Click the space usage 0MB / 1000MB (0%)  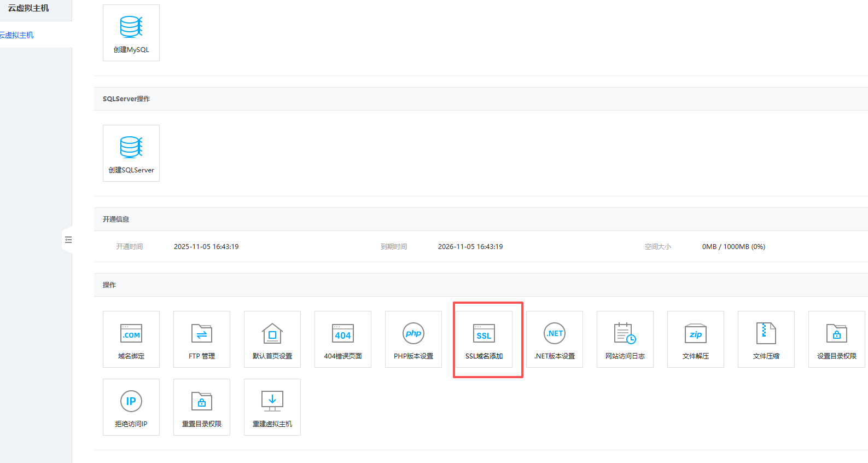tap(733, 247)
